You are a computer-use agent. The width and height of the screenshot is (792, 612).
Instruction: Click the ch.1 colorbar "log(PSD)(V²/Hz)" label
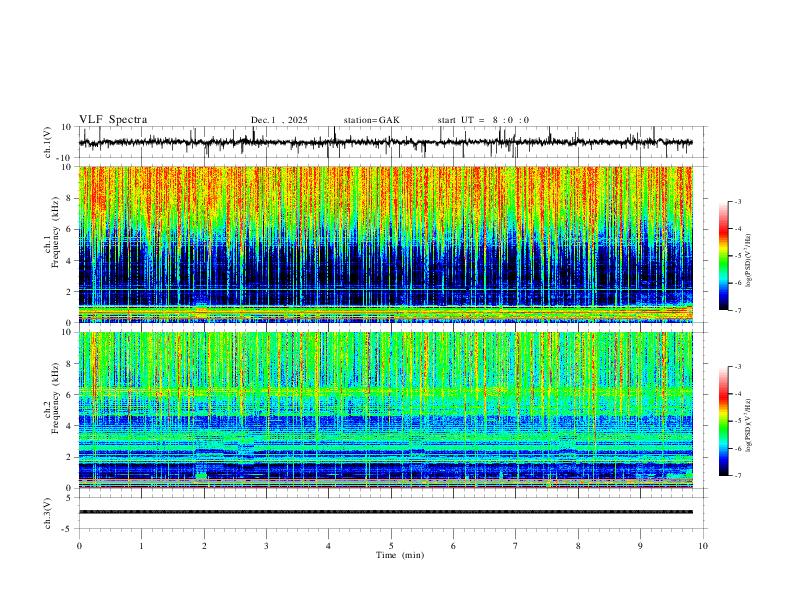point(748,261)
